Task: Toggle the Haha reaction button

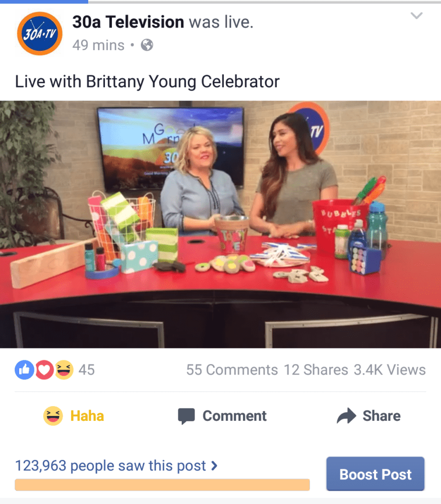Action: 74,415
